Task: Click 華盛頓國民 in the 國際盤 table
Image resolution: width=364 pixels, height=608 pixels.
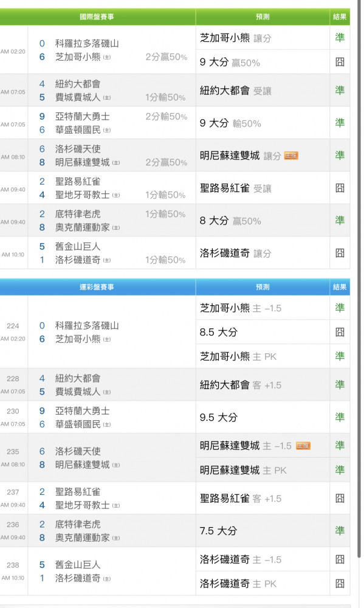Action: [78, 130]
